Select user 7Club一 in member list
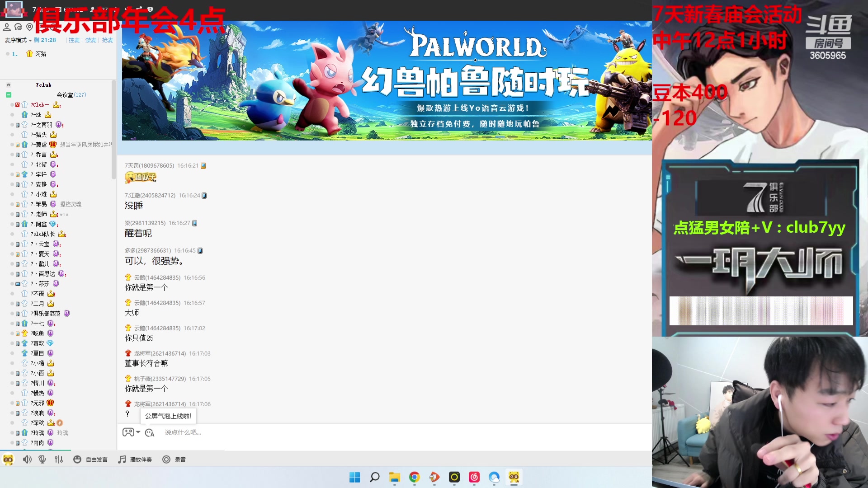Viewport: 868px width, 488px height. (40, 105)
